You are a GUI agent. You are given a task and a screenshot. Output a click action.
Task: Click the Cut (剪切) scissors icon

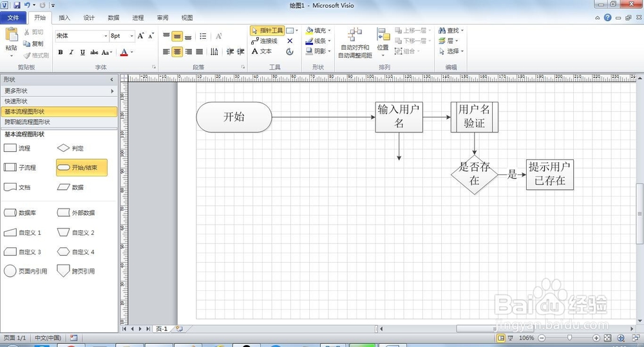pos(26,32)
